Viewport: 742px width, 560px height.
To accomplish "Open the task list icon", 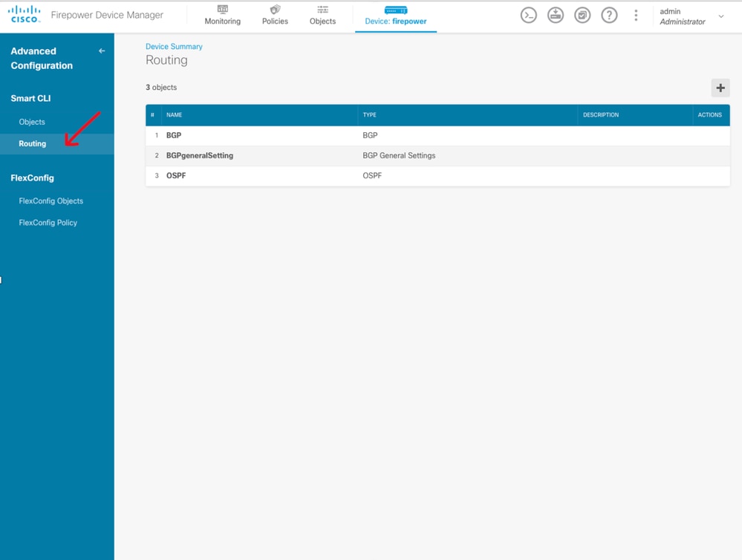I will (582, 16).
